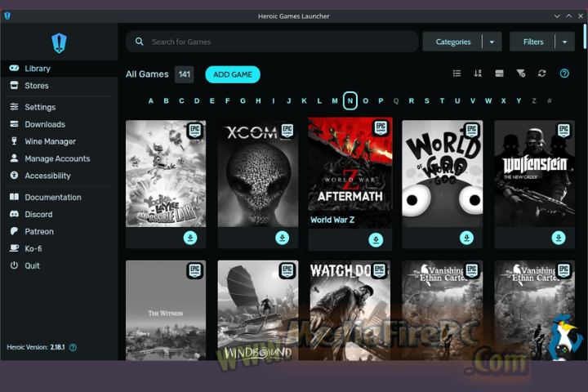This screenshot has height=392, width=588.
Task: Open the Watch Dogs game cover
Action: pyautogui.click(x=350, y=310)
